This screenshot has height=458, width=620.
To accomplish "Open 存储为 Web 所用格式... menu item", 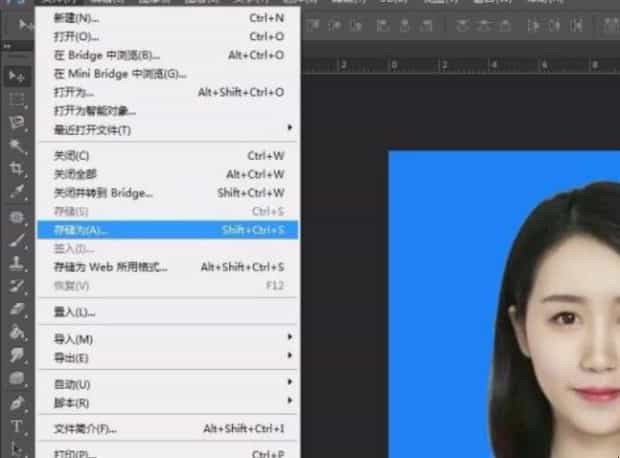I will [x=168, y=267].
